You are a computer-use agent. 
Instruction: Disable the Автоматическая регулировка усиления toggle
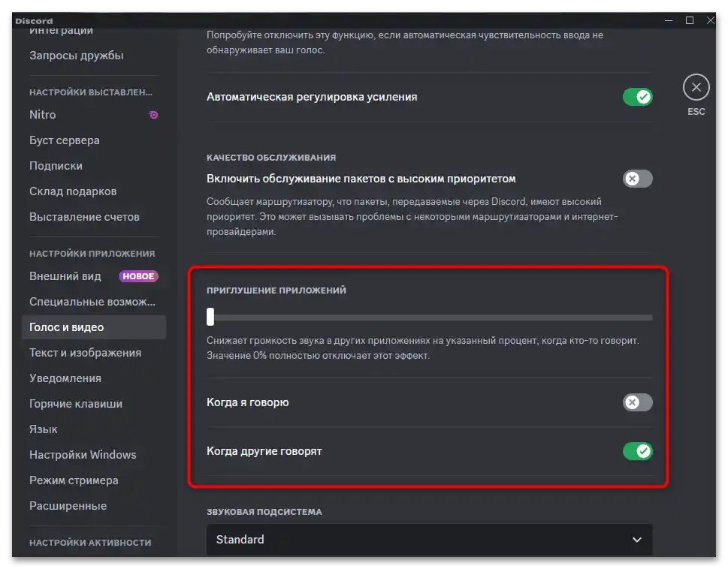637,97
